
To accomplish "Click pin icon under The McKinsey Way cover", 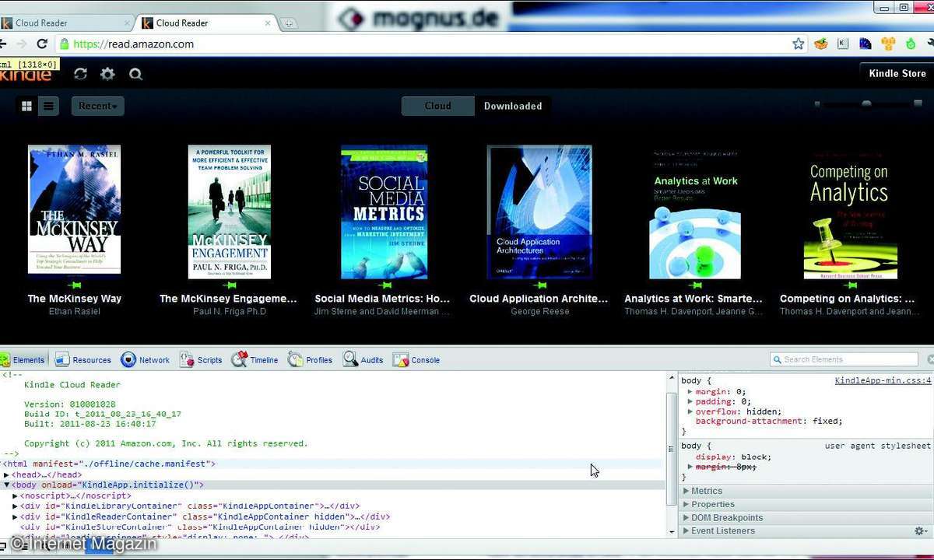I will [x=75, y=285].
